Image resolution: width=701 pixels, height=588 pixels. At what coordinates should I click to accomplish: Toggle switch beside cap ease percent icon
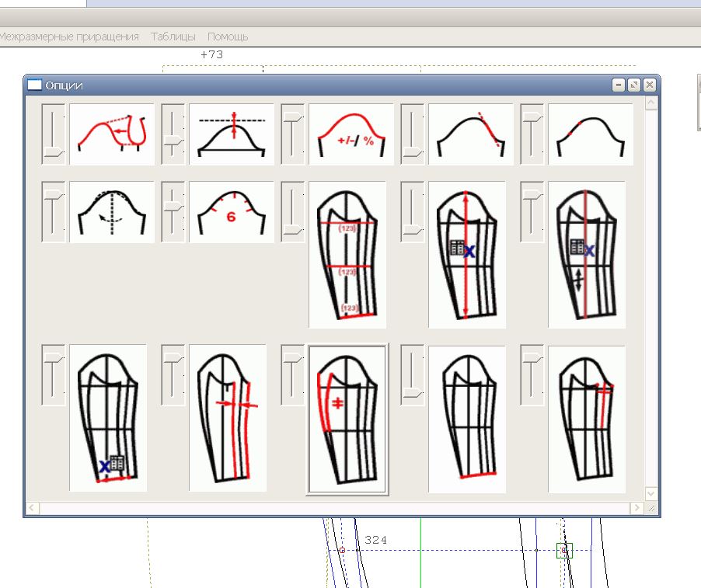(292, 134)
